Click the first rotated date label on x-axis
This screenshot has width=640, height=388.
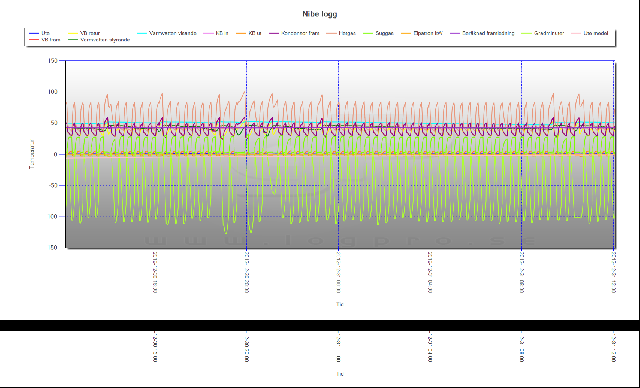pos(155,272)
